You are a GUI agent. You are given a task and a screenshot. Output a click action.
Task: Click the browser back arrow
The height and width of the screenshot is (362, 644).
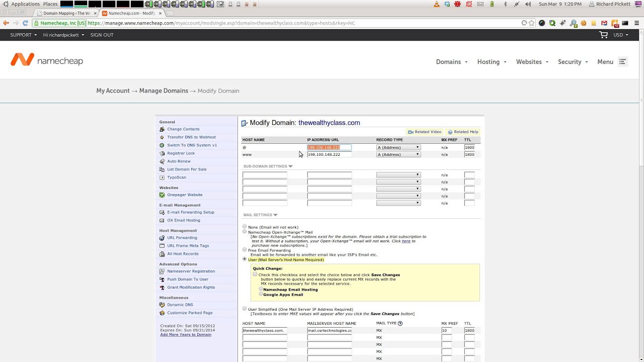click(6, 23)
